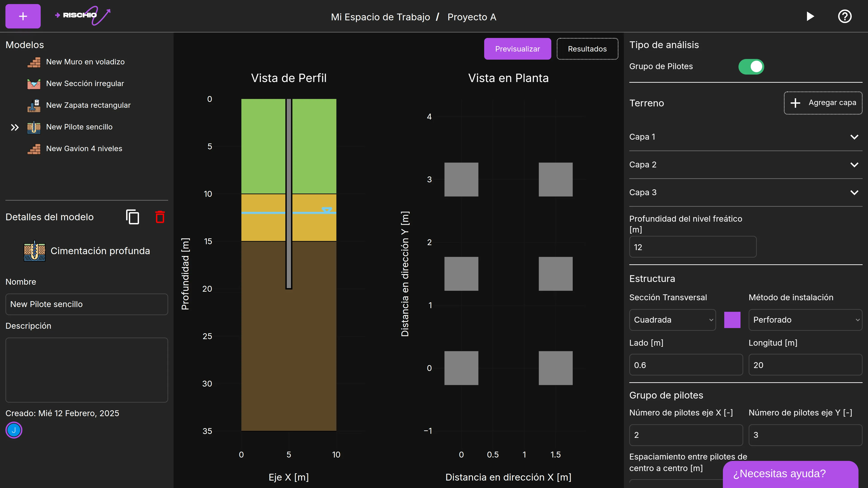Open the Sección Transversal dropdown
Image resolution: width=868 pixels, height=488 pixels.
[672, 320]
